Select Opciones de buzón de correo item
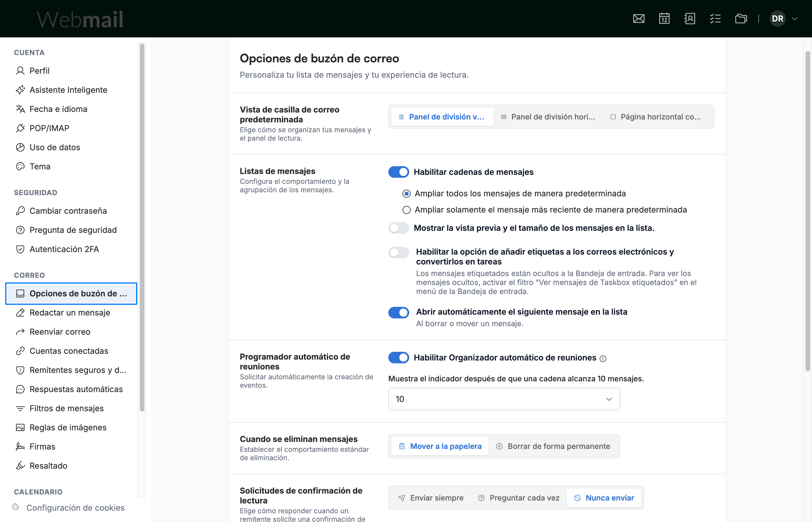 (x=71, y=293)
